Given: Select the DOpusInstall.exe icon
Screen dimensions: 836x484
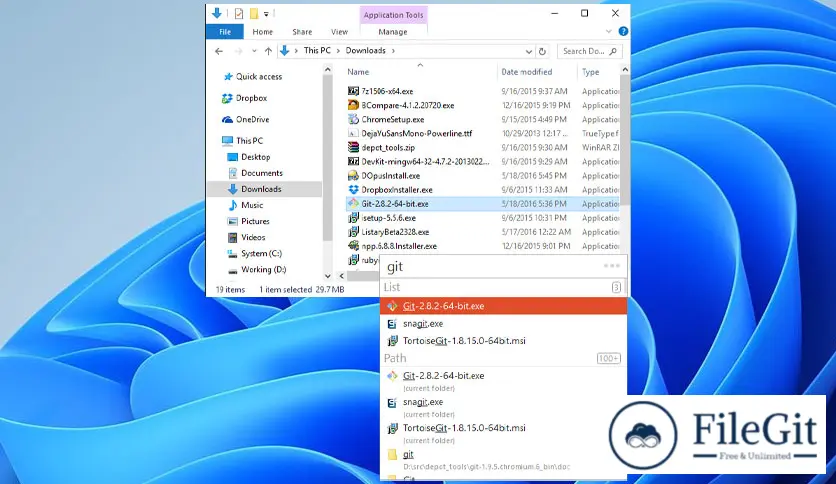Looking at the screenshot, I should click(353, 175).
